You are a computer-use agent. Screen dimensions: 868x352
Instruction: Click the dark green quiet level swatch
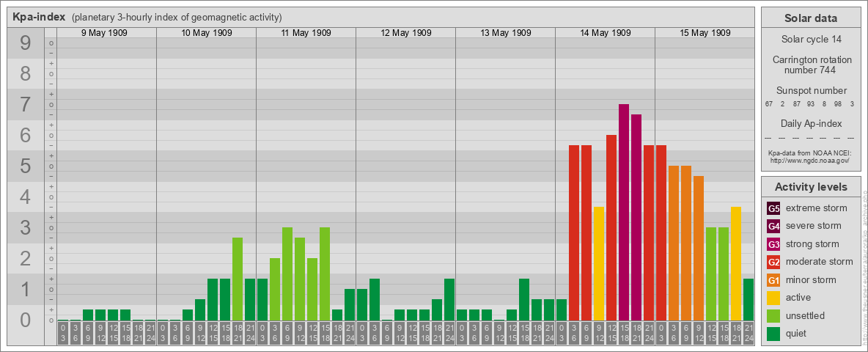pos(773,333)
